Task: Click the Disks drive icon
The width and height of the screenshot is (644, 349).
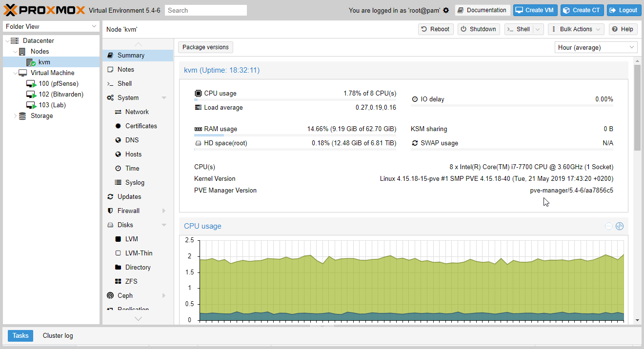Action: click(x=110, y=225)
